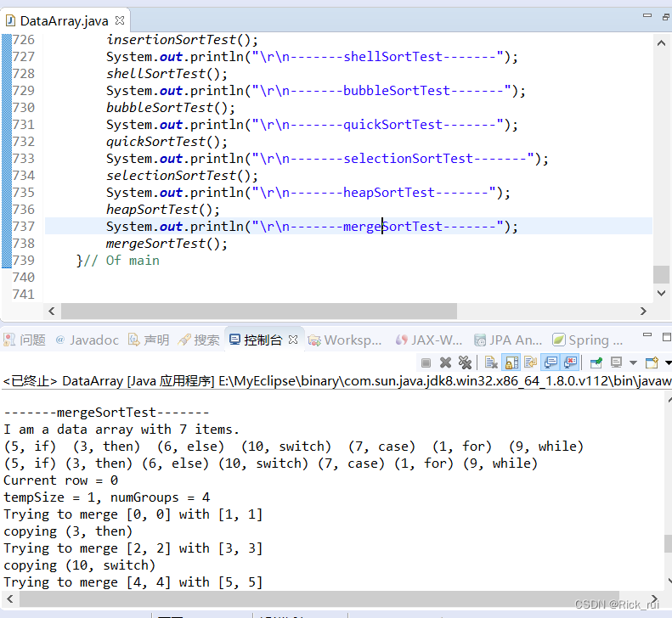Screen dimensions: 672x618
Task: Click the mergeSortTest(); call on line 738
Action: [167, 244]
